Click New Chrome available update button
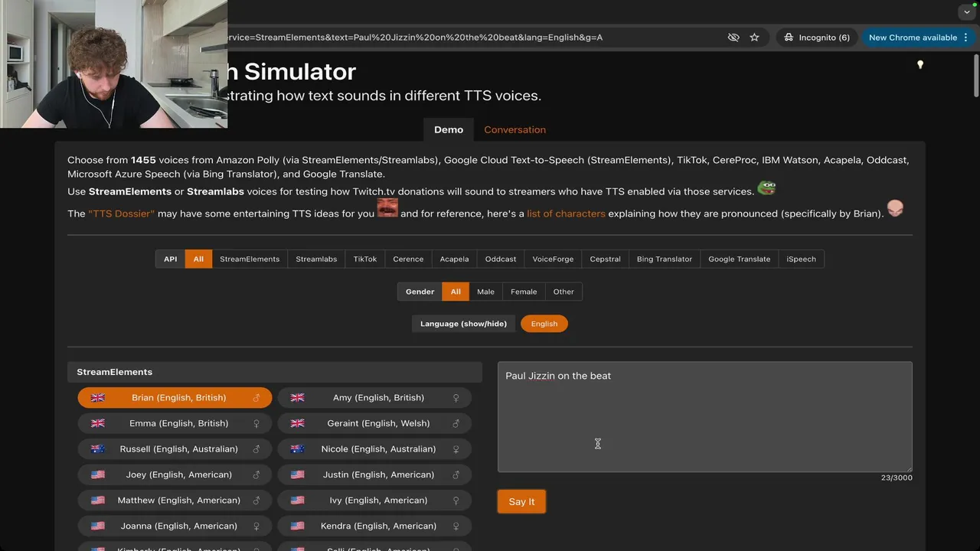Screen dimensions: 980x551 tap(913, 37)
